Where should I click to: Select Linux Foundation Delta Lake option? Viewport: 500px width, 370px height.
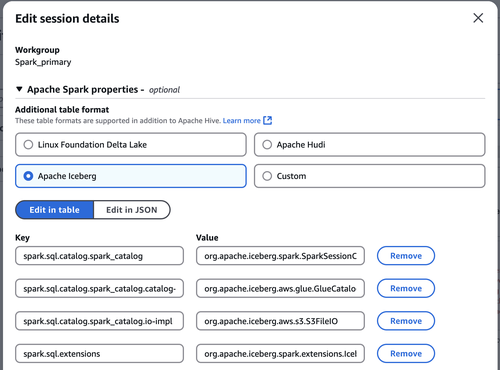pos(131,145)
